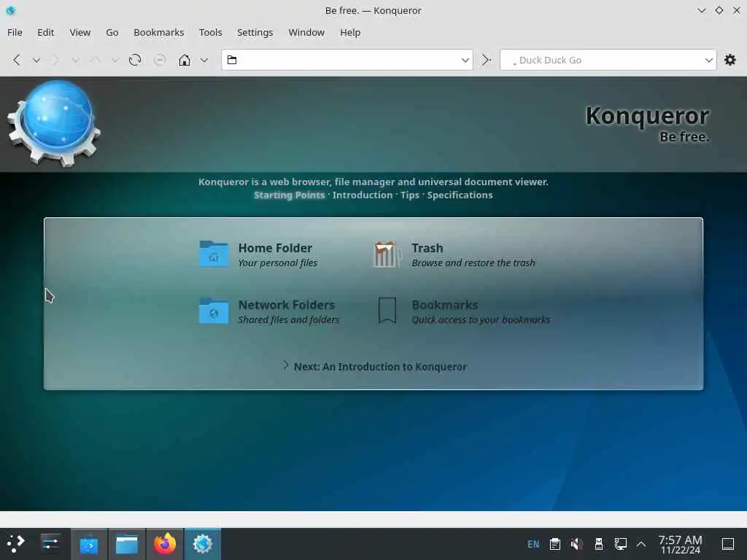Expand the Back history dropdown arrow

[x=36, y=61]
